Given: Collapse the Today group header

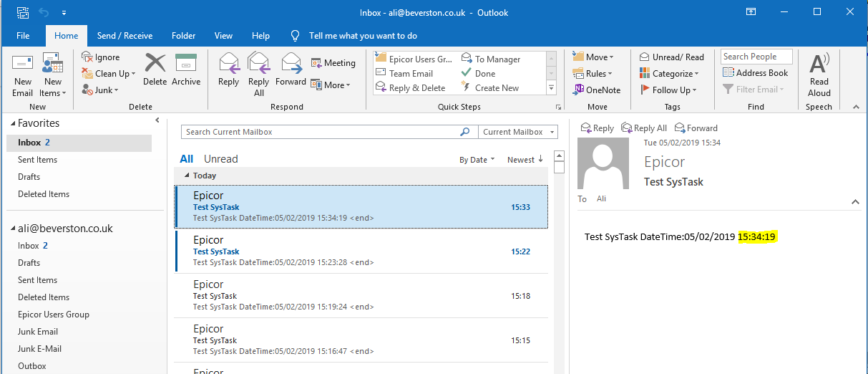Looking at the screenshot, I should click(x=187, y=176).
